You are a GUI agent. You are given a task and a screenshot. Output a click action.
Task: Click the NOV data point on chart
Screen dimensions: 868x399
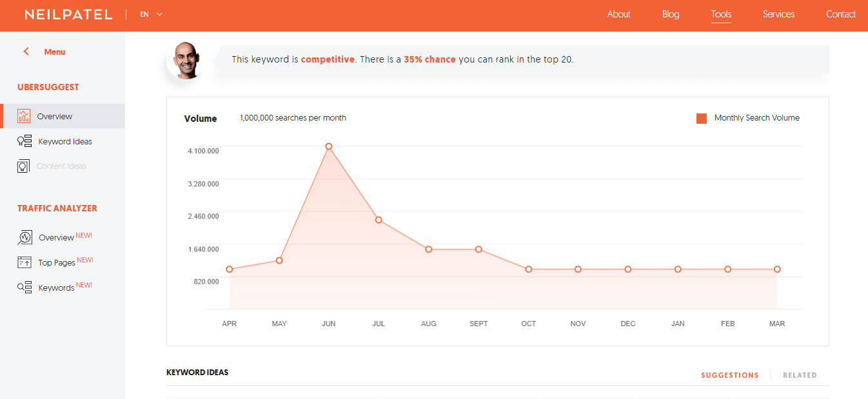point(578,269)
